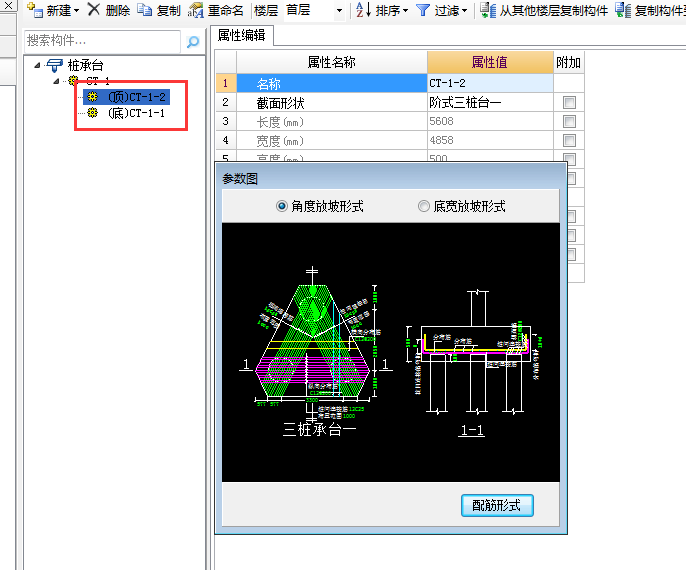This screenshot has height=570, width=686.
Task: Click the 复制构件 icon at toolbar end
Action: [623, 10]
